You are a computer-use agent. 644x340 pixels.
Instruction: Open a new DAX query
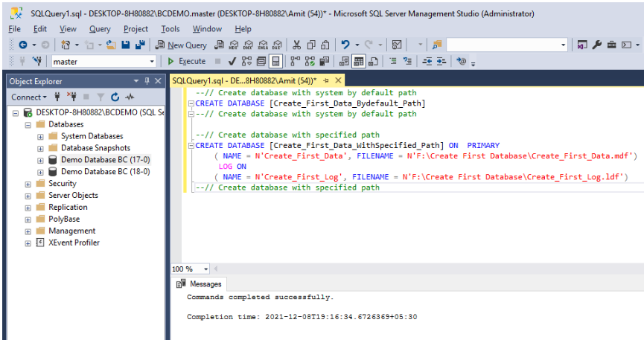click(278, 45)
